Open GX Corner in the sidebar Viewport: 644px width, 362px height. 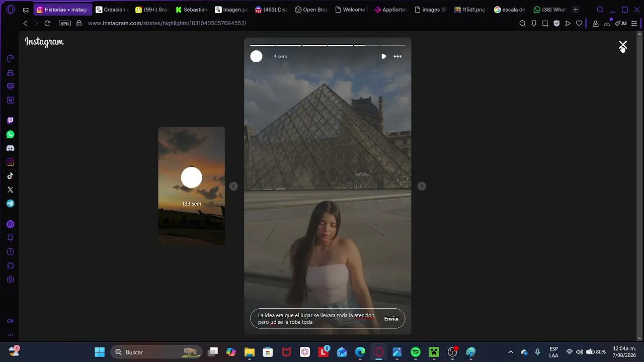pyautogui.click(x=10, y=321)
